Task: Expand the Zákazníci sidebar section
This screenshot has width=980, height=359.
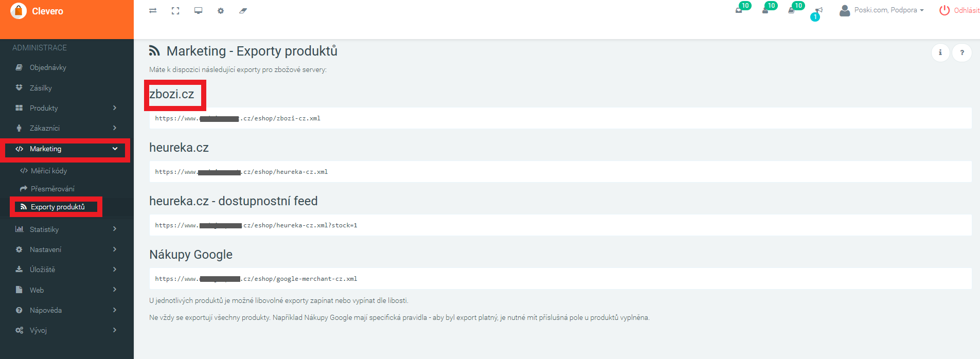Action: pyautogui.click(x=66, y=128)
